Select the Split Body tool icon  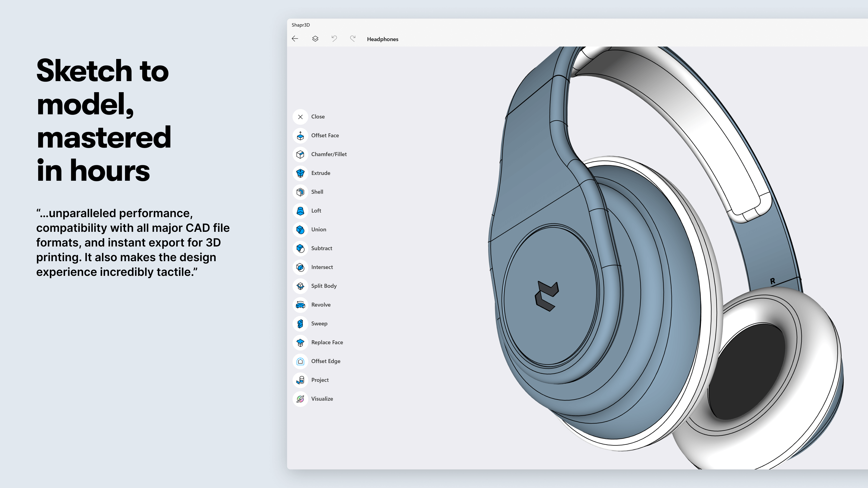(x=300, y=286)
